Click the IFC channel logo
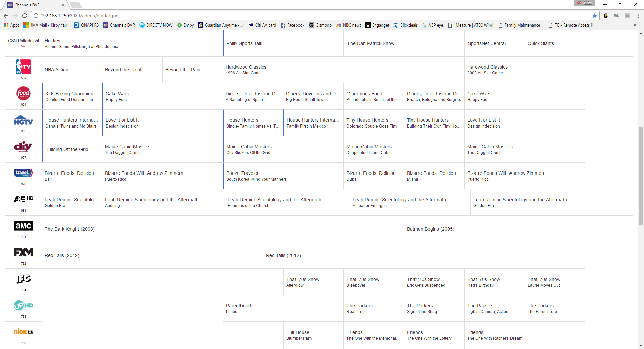 point(23,279)
